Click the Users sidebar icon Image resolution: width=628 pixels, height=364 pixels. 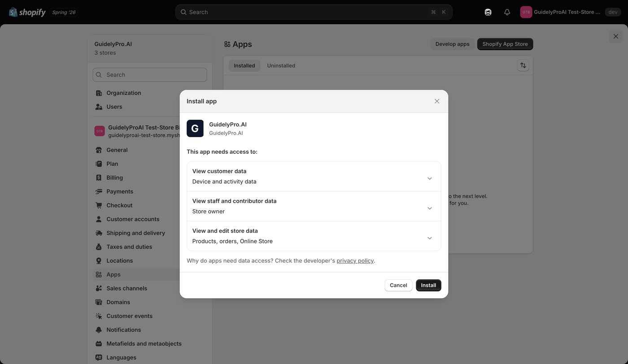point(99,107)
